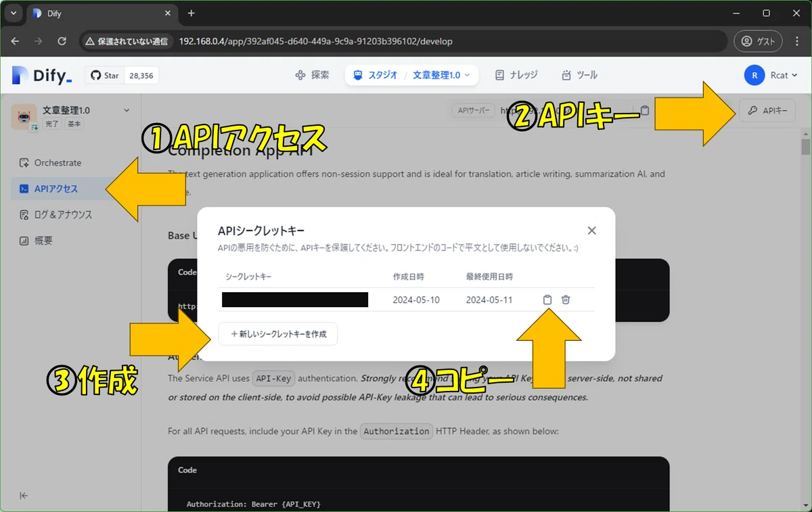Click the browser back arrow
812x512 pixels.
(16, 41)
